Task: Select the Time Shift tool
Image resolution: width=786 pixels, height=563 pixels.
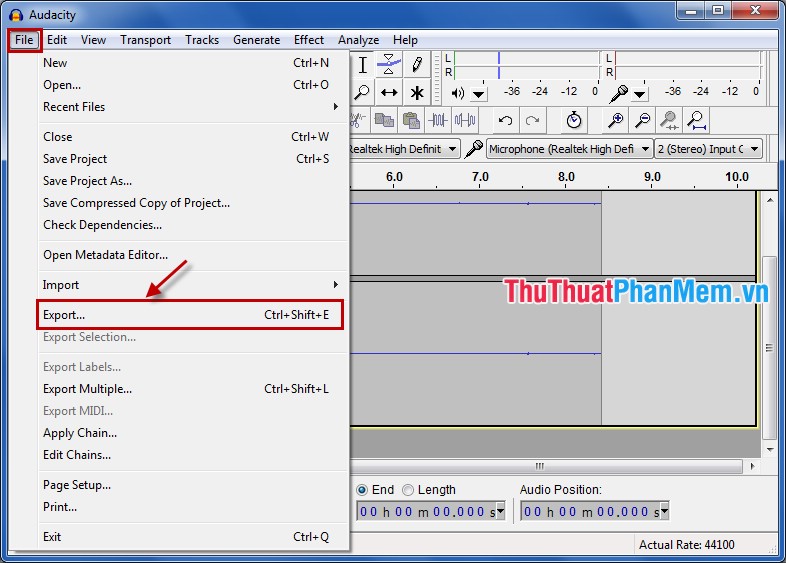Action: click(388, 92)
